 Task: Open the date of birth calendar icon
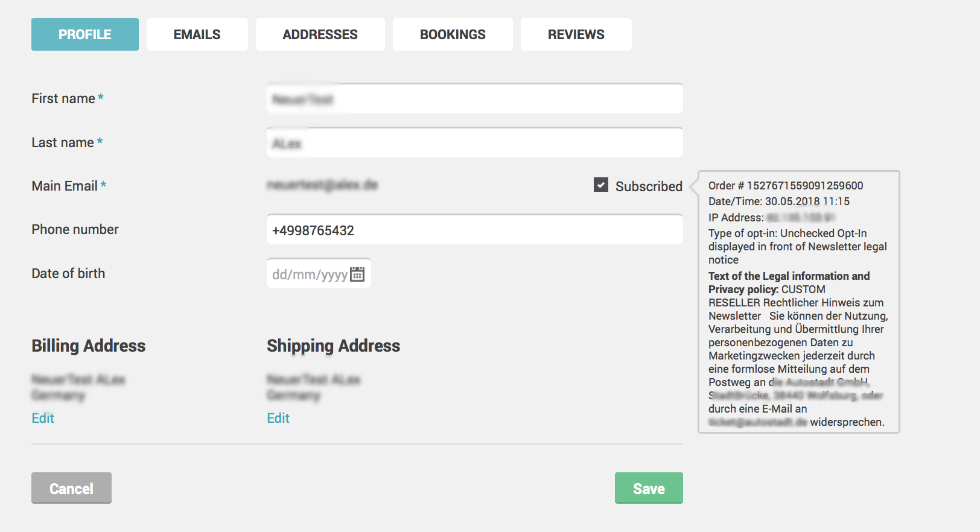(357, 274)
